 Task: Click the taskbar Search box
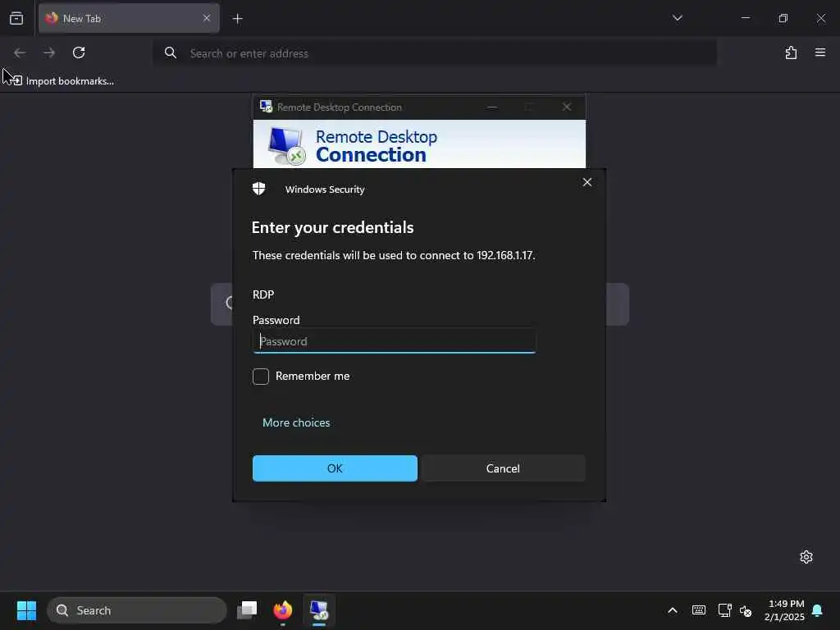tap(137, 610)
